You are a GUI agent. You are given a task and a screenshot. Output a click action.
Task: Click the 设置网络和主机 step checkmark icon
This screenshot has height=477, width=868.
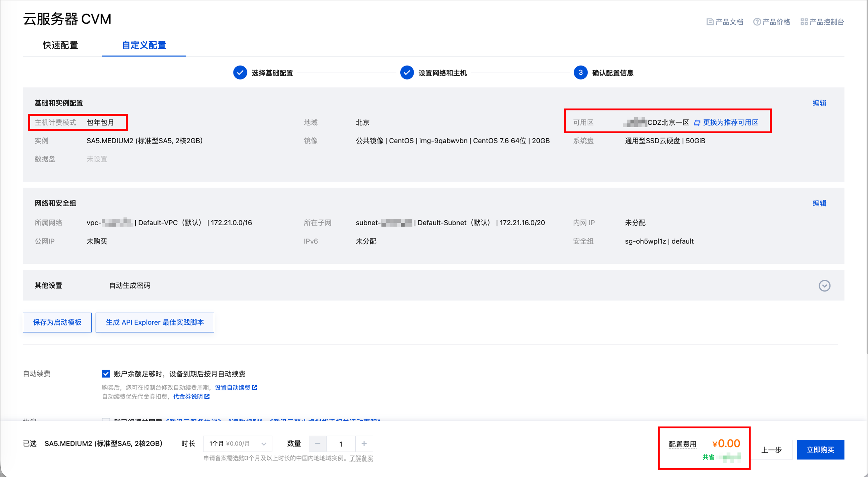pos(407,73)
